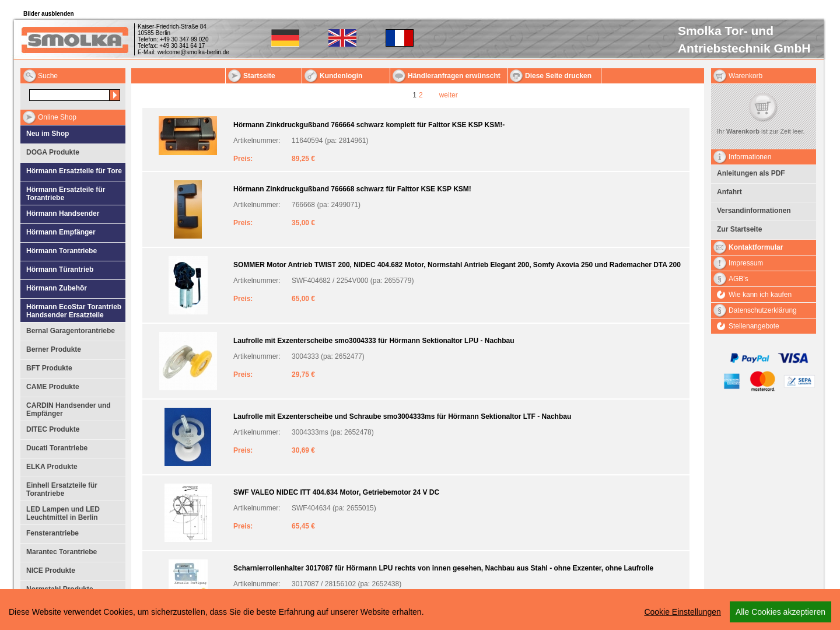Viewport: 840px width, 630px height.
Task: Open Anfahrt information page
Action: click(764, 192)
